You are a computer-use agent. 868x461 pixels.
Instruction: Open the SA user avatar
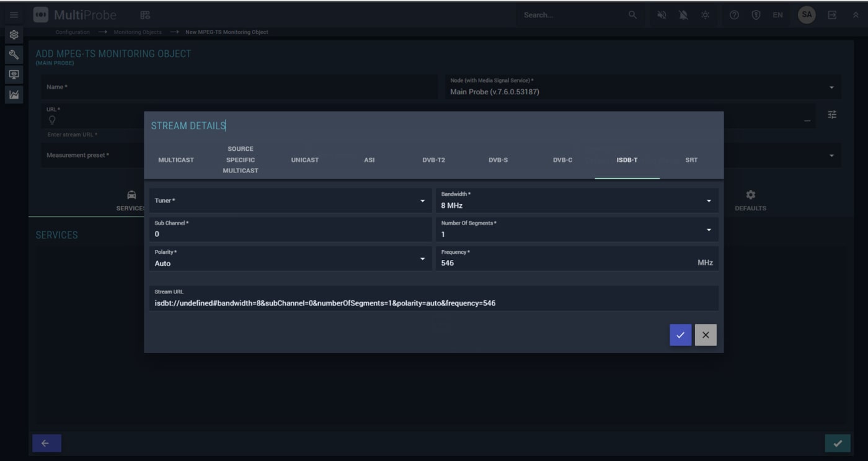[x=807, y=15]
